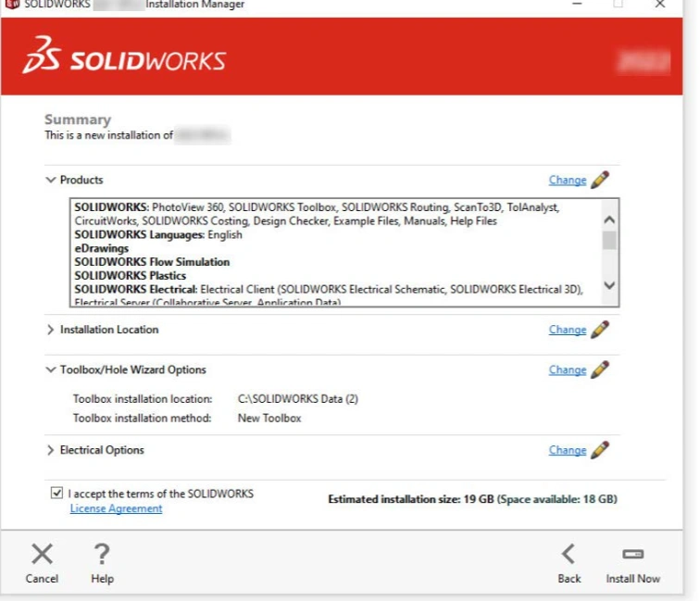The height and width of the screenshot is (601, 700).
Task: Click the pencil icon for Toolbox/Hole Wizard Options
Action: tap(600, 369)
